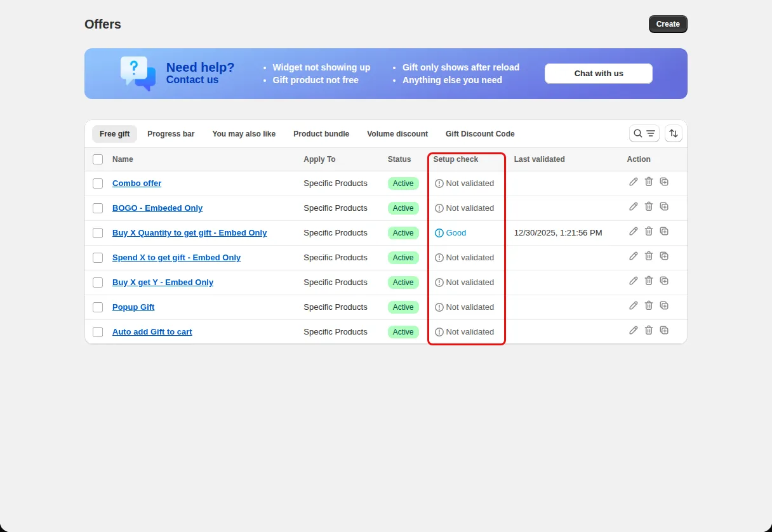Select the Popup Gift checkbox
Image resolution: width=772 pixels, height=532 pixels.
point(98,307)
